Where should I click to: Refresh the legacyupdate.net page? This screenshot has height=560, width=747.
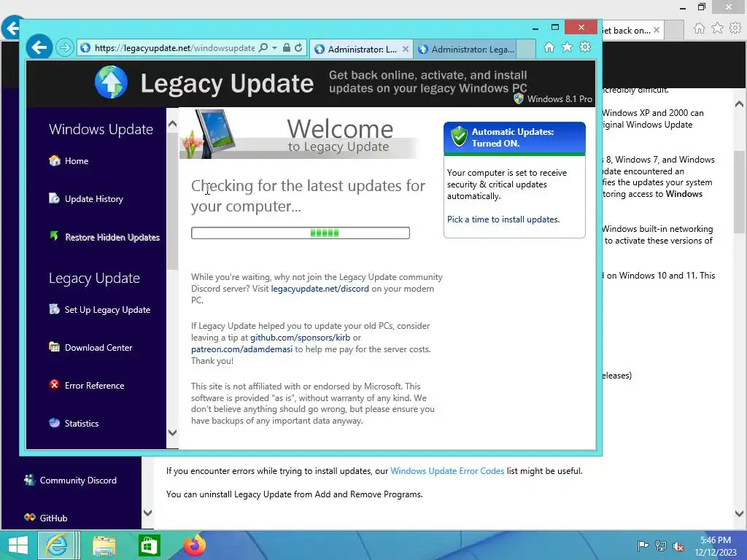(x=298, y=47)
